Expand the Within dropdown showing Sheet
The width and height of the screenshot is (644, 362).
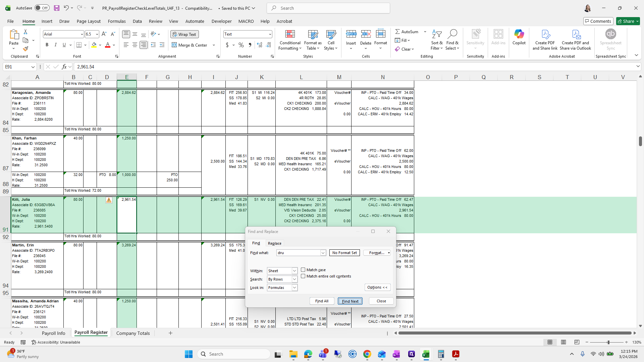click(x=294, y=271)
